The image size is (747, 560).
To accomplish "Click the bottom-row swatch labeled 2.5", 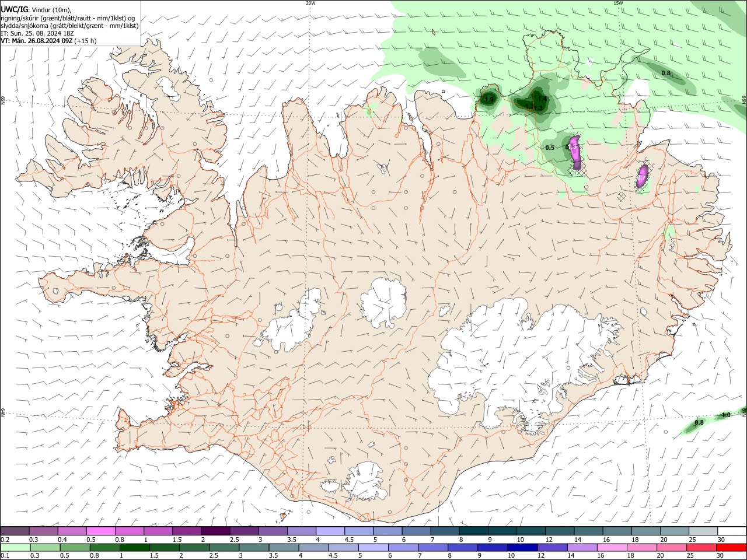I will (x=224, y=547).
